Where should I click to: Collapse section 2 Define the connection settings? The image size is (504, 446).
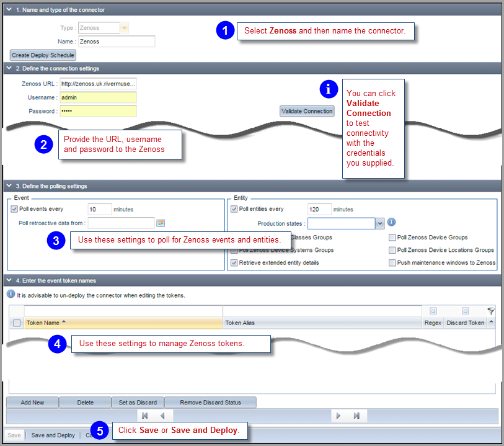(x=9, y=68)
